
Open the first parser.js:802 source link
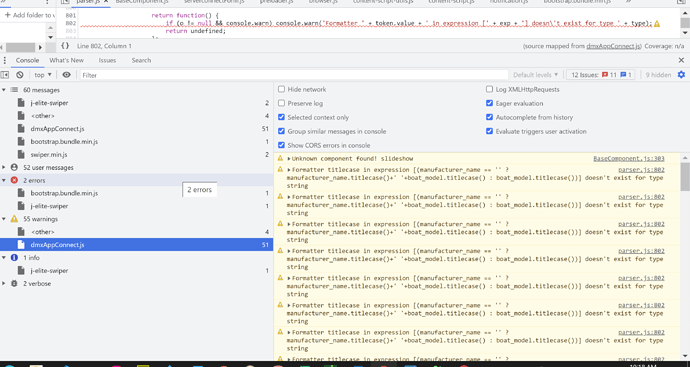pyautogui.click(x=641, y=169)
